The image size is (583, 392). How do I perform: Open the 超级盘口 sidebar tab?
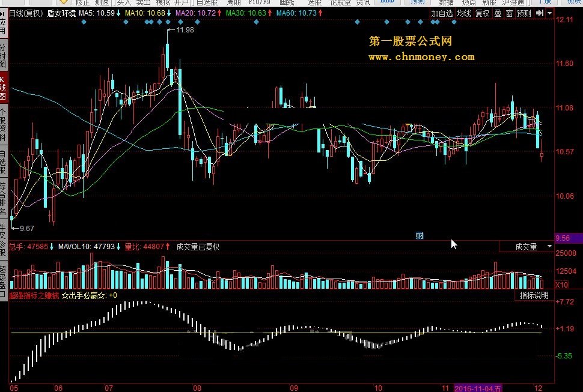pos(3,282)
